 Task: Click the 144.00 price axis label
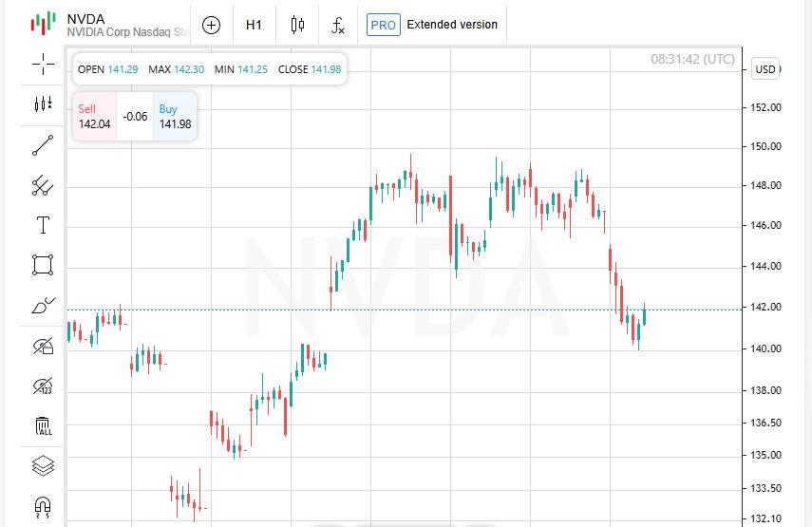coord(765,266)
